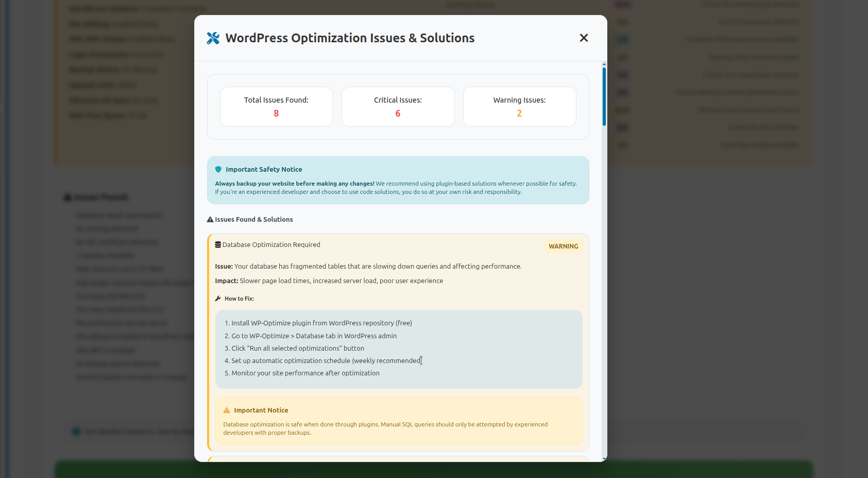This screenshot has height=478, width=868.
Task: Click the warning triangle in Important Notice
Action: 227,410
